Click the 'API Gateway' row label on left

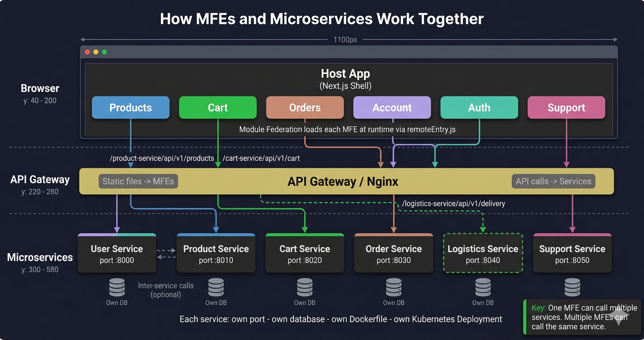pyautogui.click(x=40, y=179)
